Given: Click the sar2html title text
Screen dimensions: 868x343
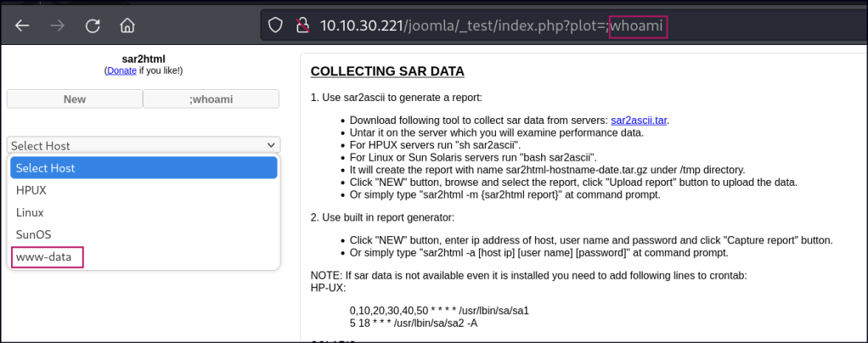Looking at the screenshot, I should pos(143,59).
